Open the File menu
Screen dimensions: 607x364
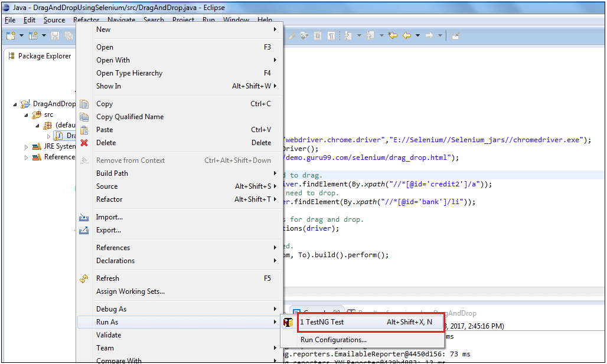pos(10,20)
